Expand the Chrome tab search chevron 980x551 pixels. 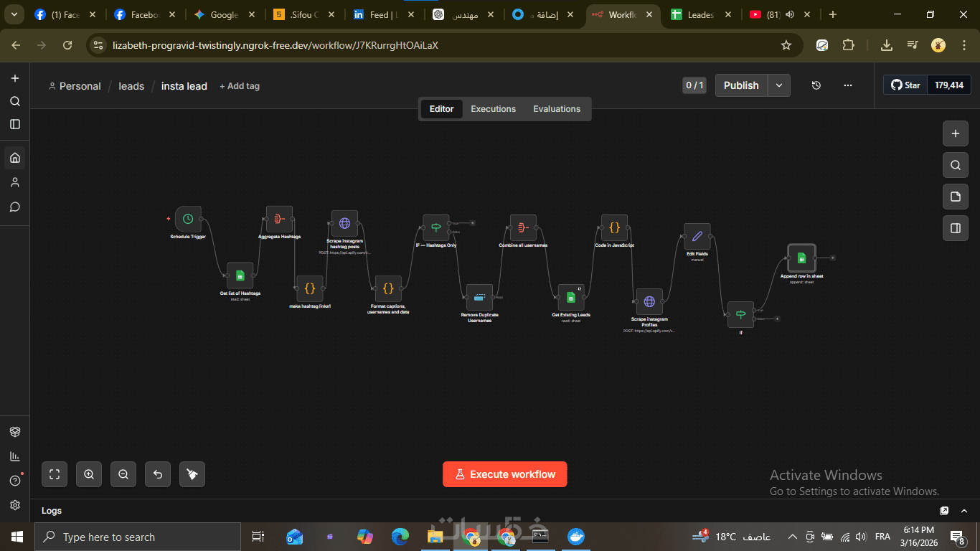pos(14,14)
